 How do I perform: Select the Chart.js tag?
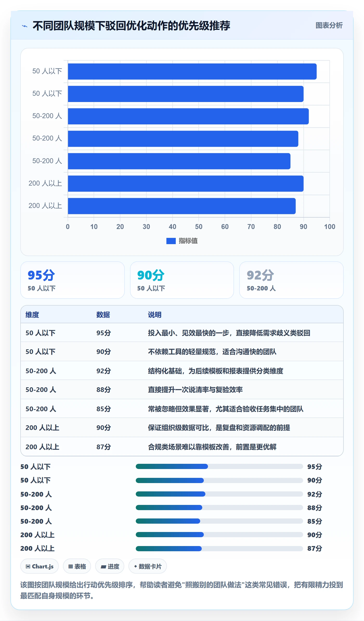[x=40, y=566]
